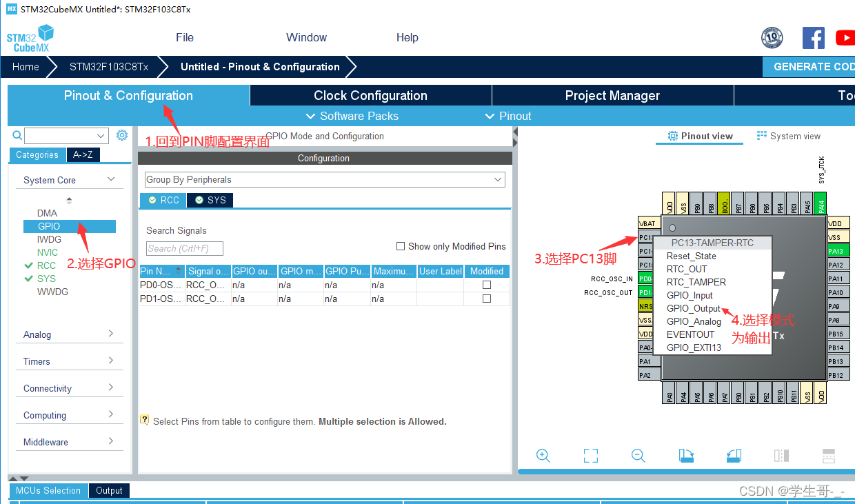Select the PB15 pin on the chip
Viewport: 855px width, 504px height.
838,334
